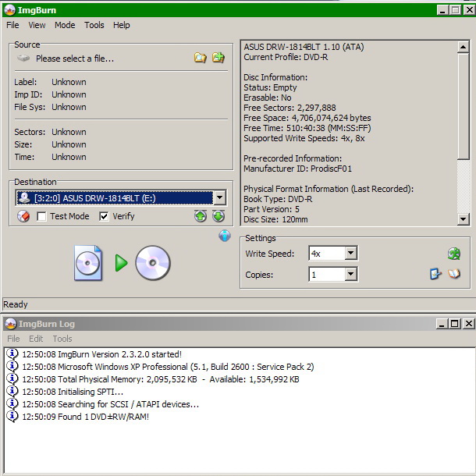This screenshot has width=476, height=476.
Task: Start the write image to disc button
Action: tap(122, 263)
